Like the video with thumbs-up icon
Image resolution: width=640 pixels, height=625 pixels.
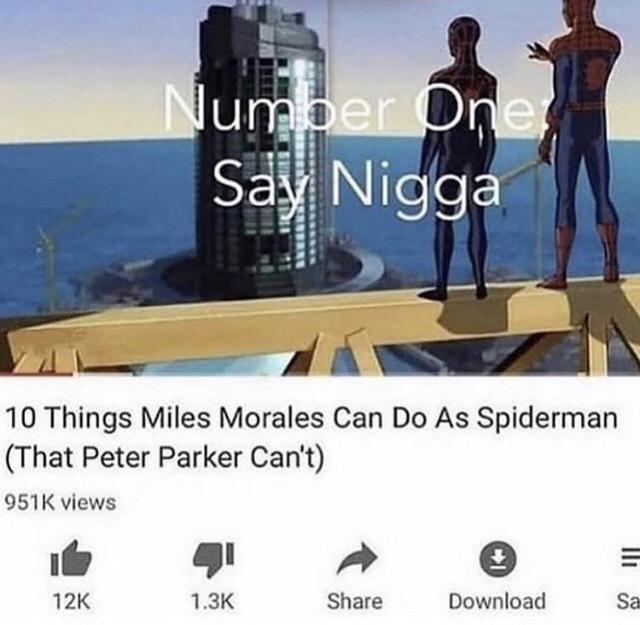[x=71, y=558]
